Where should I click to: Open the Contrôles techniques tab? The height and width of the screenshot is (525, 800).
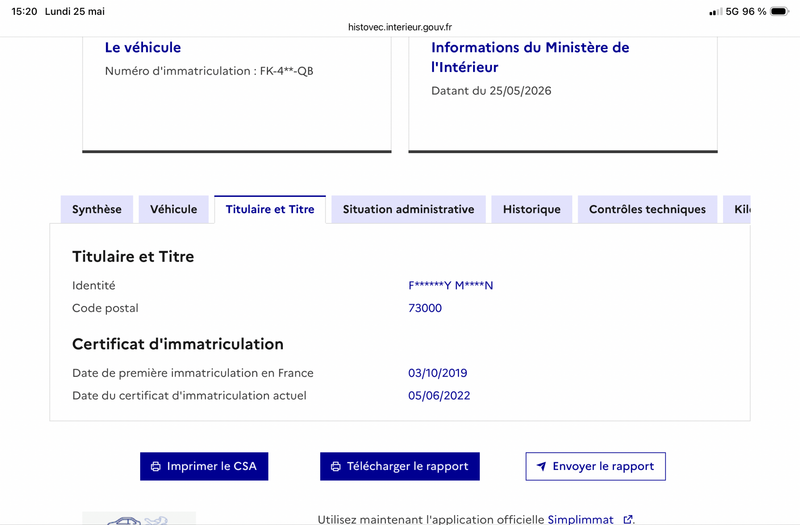[647, 209]
